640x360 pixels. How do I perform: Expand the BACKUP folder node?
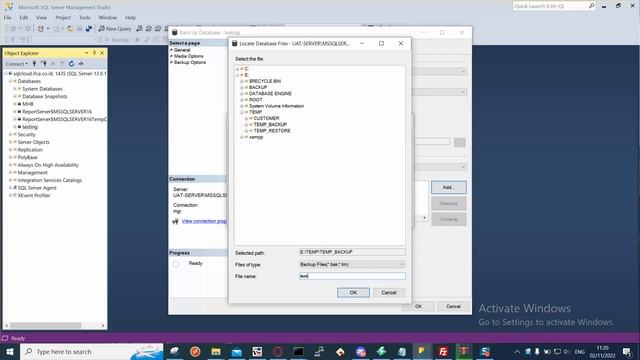(x=242, y=87)
